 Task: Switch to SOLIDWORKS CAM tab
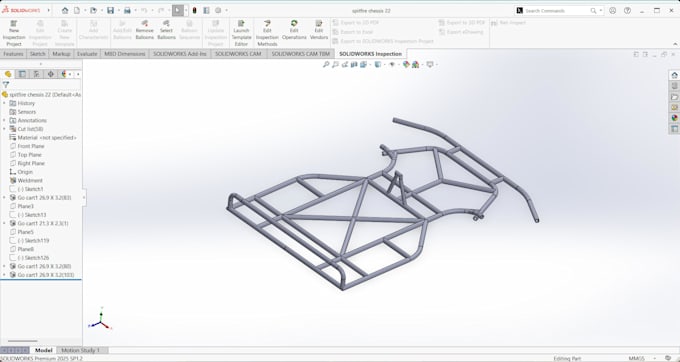[238, 54]
